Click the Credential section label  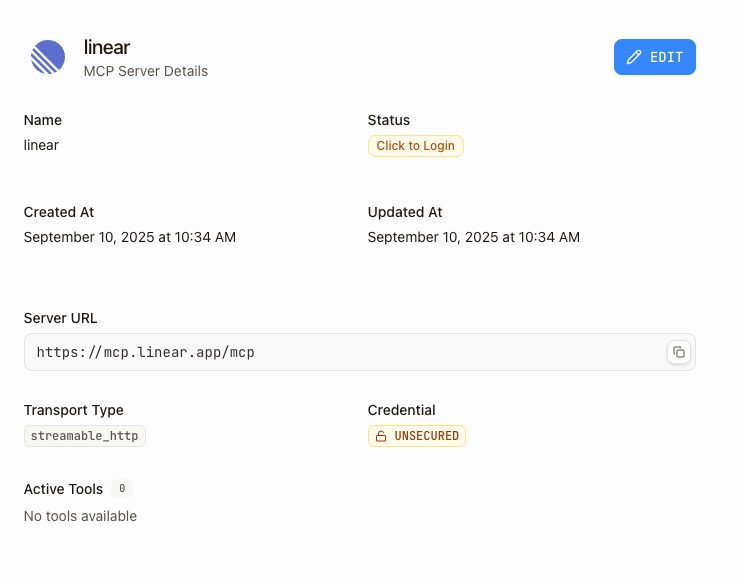click(x=402, y=410)
